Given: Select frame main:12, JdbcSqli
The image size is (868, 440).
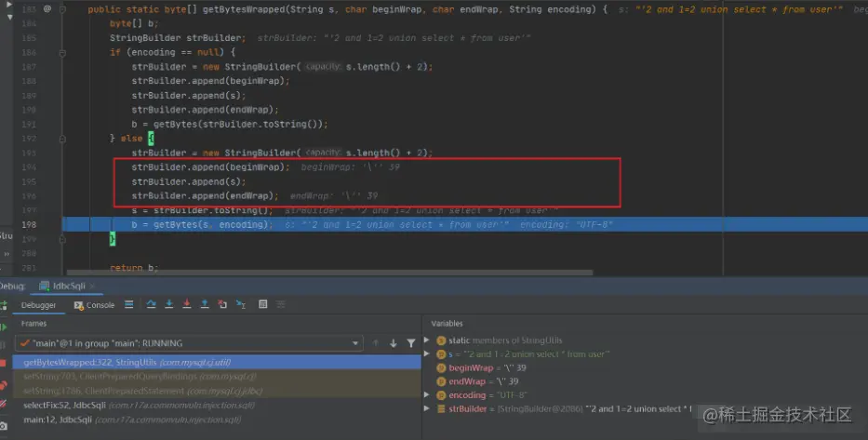Looking at the screenshot, I should click(218, 420).
